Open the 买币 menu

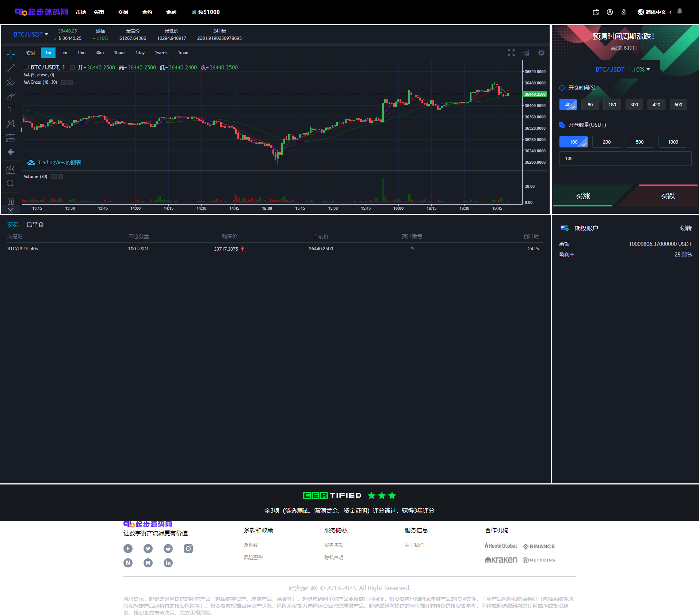pyautogui.click(x=99, y=12)
